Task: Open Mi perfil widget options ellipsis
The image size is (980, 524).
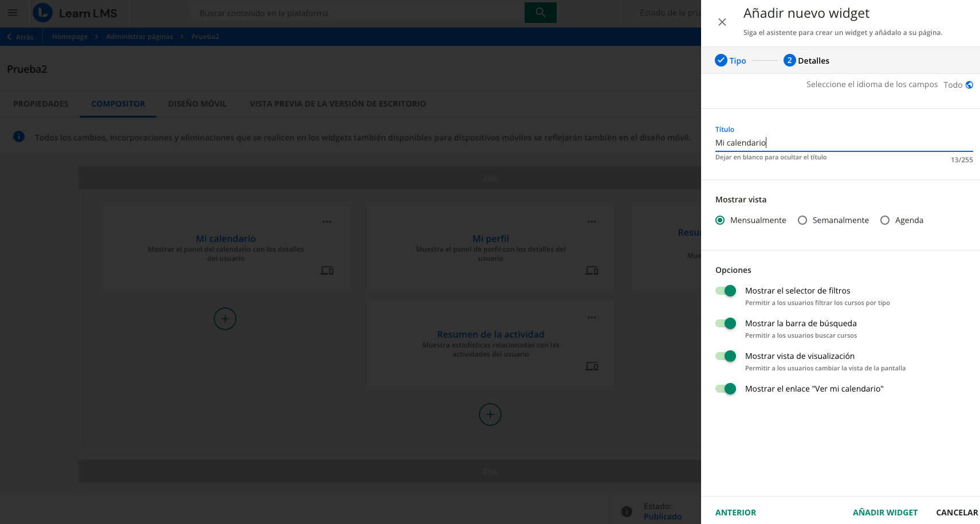Action: pyautogui.click(x=592, y=222)
